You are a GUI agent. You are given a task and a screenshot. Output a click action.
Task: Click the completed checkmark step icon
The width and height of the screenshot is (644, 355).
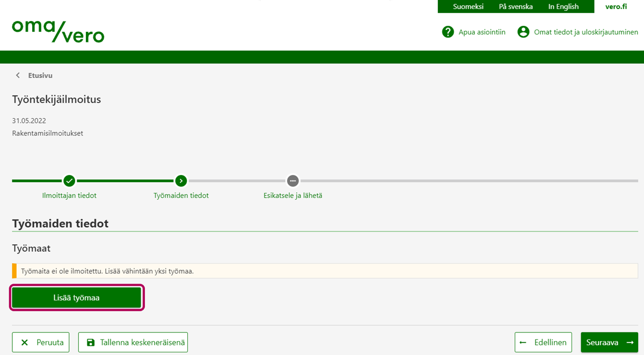(69, 180)
